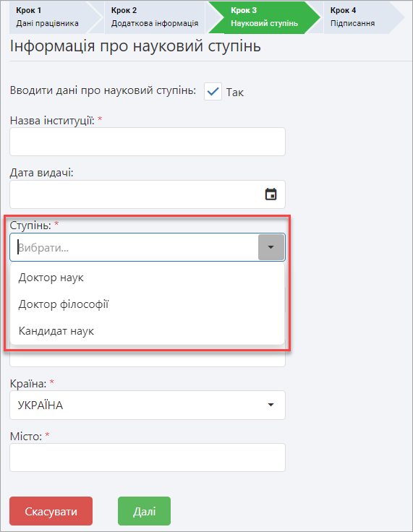This screenshot has height=532, width=413.
Task: Collapse the Ступінь dropdown arrow
Action: coord(271,247)
